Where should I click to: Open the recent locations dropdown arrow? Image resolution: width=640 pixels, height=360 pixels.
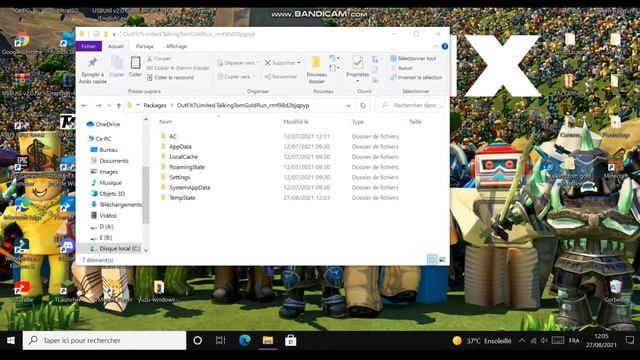109,106
